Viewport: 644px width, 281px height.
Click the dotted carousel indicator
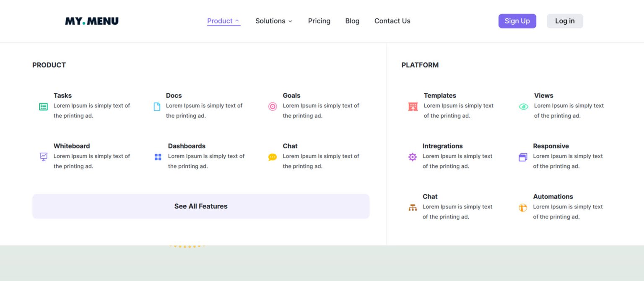(187, 246)
